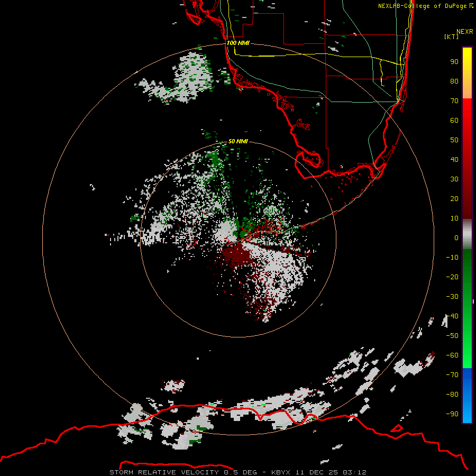Click the "40" value on the velocity scale
476x476 pixels.
454,160
